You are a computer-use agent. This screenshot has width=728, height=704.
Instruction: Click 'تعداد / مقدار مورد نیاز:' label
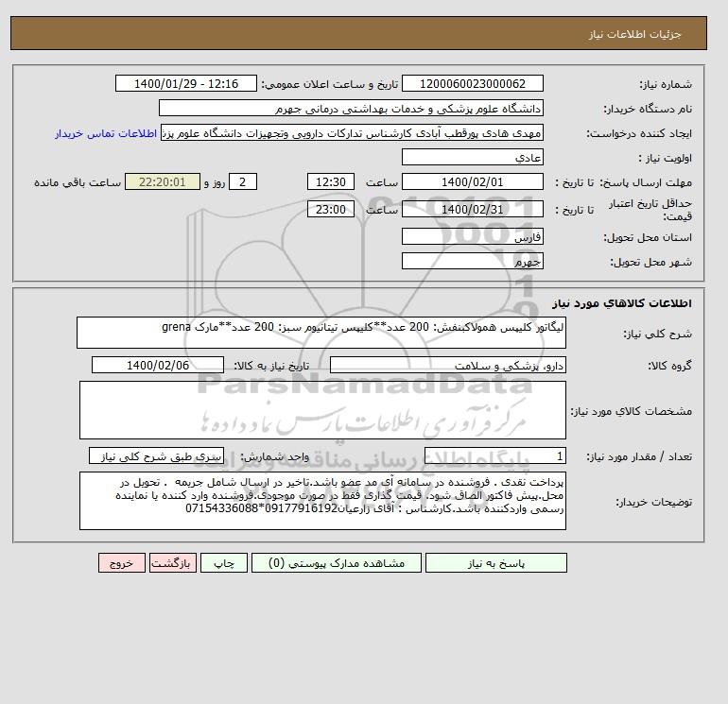tap(639, 456)
